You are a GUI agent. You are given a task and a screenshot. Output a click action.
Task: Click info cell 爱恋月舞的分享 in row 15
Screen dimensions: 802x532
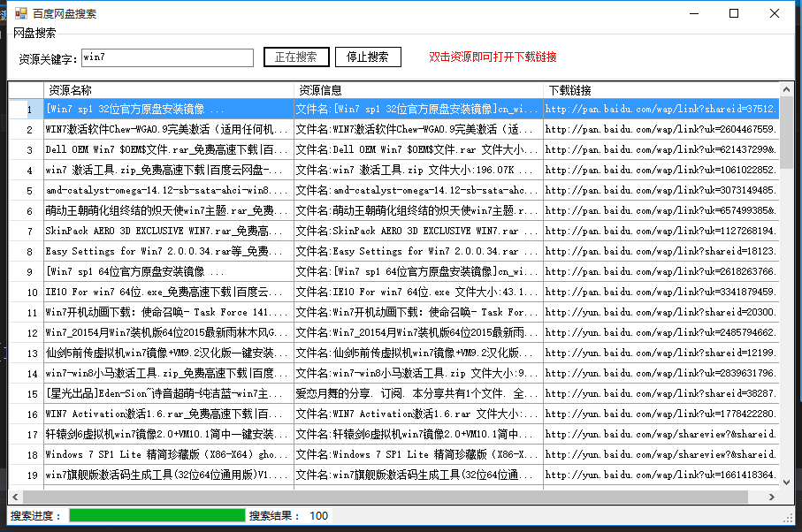pyautogui.click(x=418, y=393)
